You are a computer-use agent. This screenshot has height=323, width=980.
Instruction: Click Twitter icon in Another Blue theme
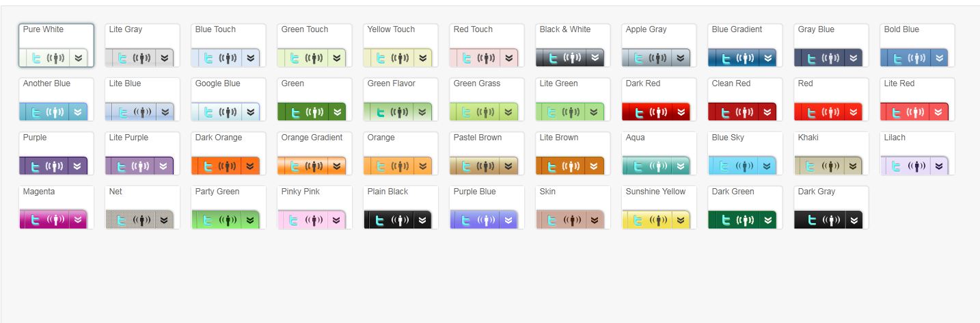(36, 112)
